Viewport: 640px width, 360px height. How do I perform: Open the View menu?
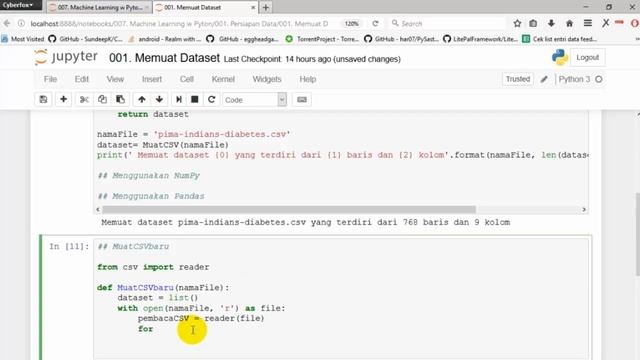point(115,79)
